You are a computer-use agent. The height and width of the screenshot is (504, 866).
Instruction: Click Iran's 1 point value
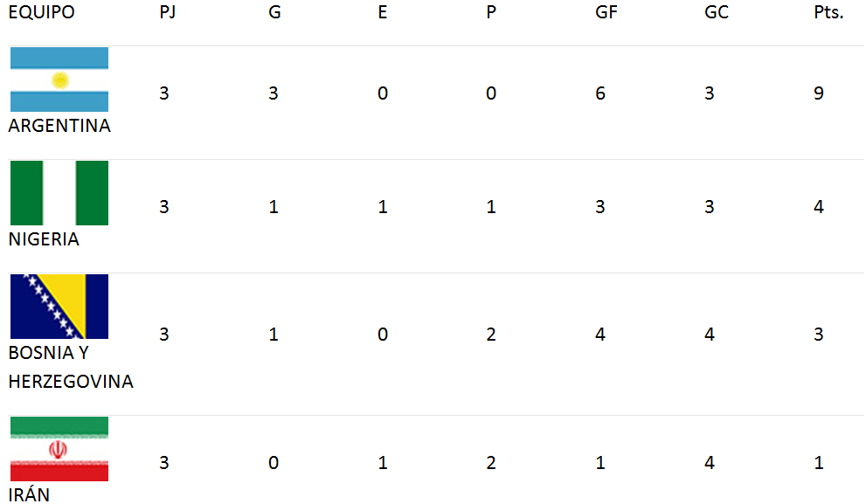(x=819, y=463)
